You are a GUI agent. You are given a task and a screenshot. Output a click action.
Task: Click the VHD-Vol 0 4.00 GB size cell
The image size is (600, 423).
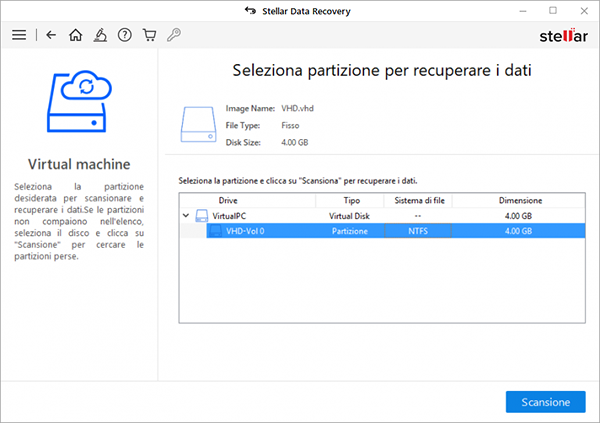tap(518, 231)
